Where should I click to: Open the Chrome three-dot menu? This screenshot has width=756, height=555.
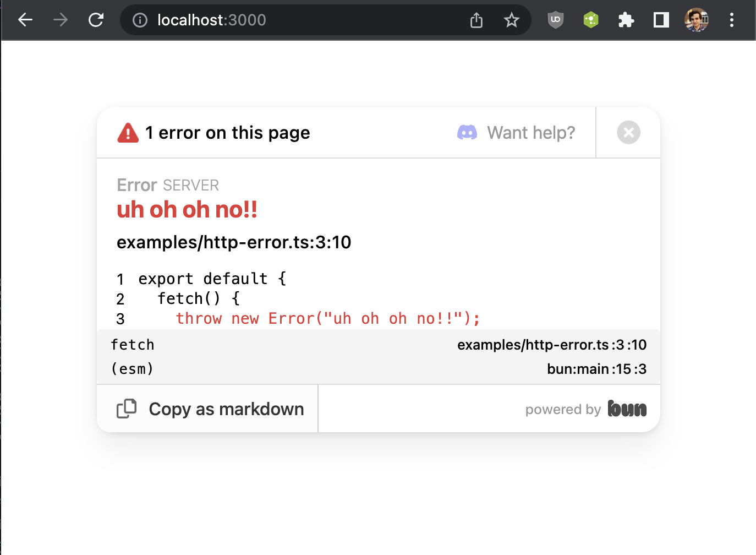click(x=731, y=20)
